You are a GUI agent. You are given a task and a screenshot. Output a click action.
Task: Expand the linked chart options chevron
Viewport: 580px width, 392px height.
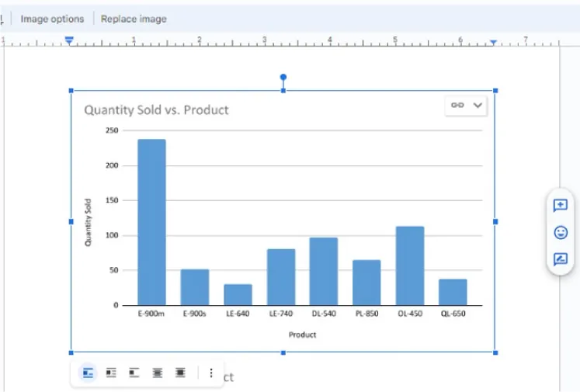coord(478,106)
